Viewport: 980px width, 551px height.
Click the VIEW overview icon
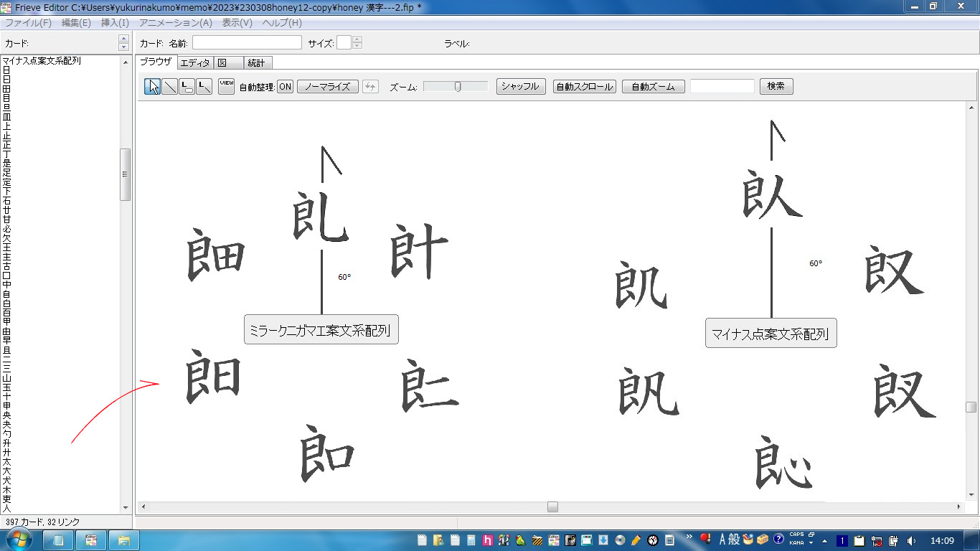pyautogui.click(x=227, y=87)
